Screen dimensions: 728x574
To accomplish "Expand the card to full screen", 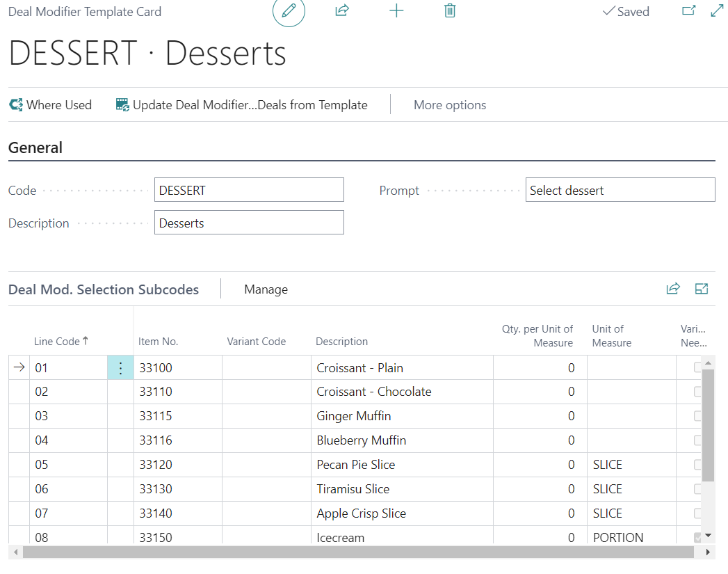I will [x=717, y=11].
